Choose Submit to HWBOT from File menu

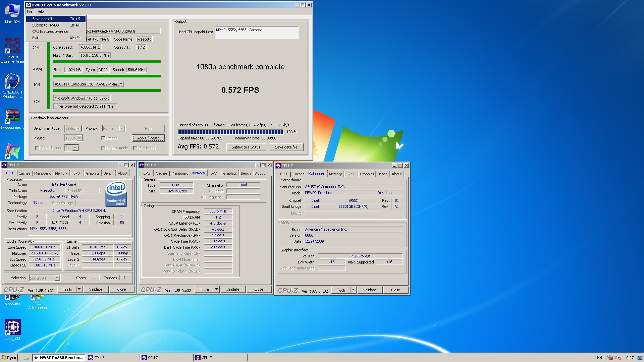click(x=56, y=25)
